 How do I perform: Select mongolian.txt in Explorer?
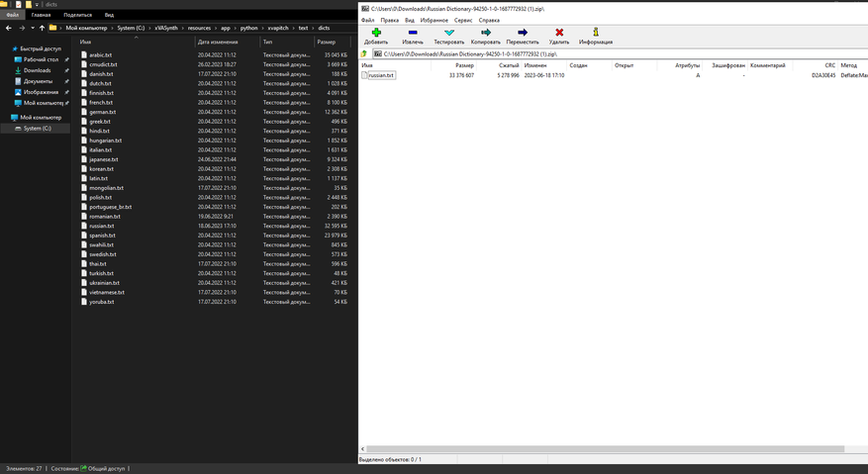[x=106, y=188]
